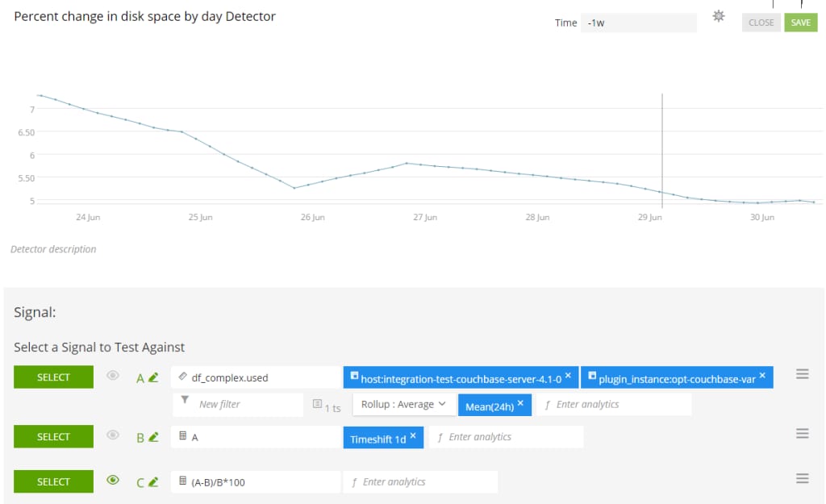This screenshot has height=504, width=826.
Task: Remove the Timeshift 1d function
Action: 413,436
